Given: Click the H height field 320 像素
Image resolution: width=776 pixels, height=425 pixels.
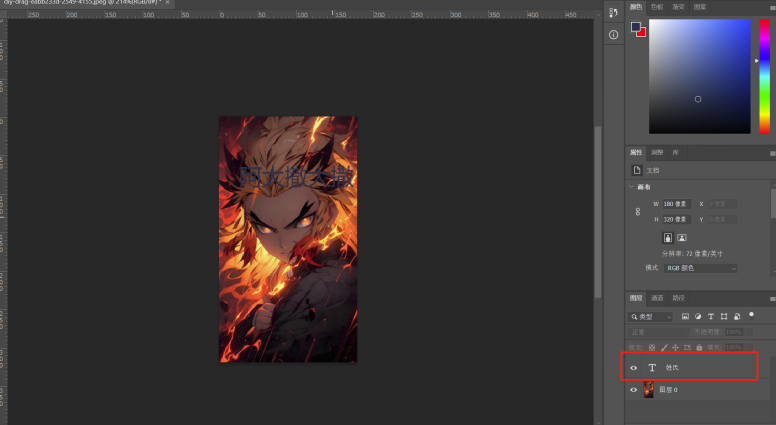Looking at the screenshot, I should pyautogui.click(x=677, y=219).
